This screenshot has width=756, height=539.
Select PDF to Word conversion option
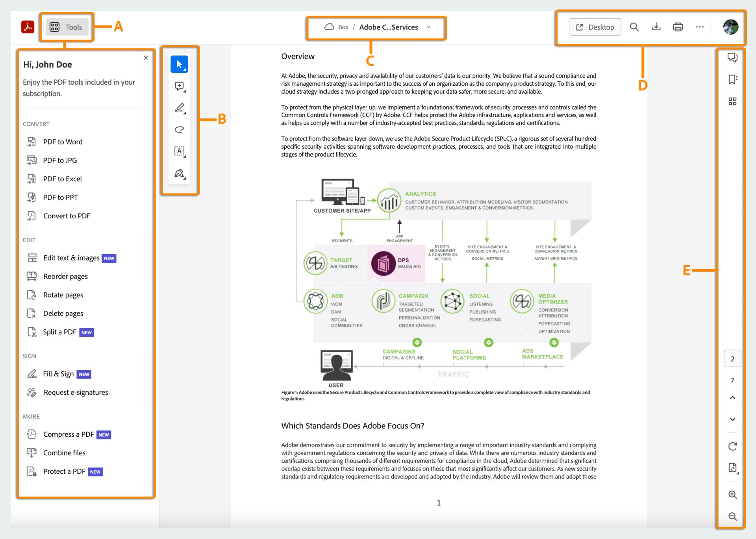[x=64, y=142]
